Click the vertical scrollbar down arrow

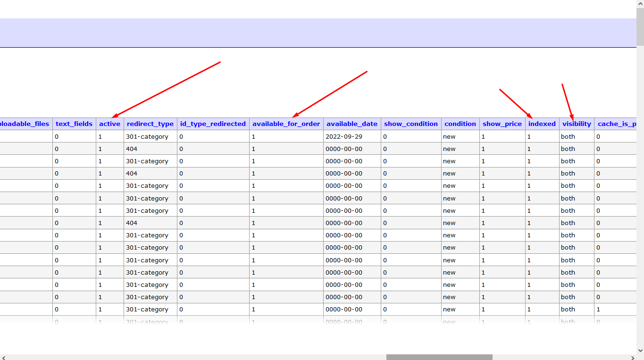(x=640, y=351)
